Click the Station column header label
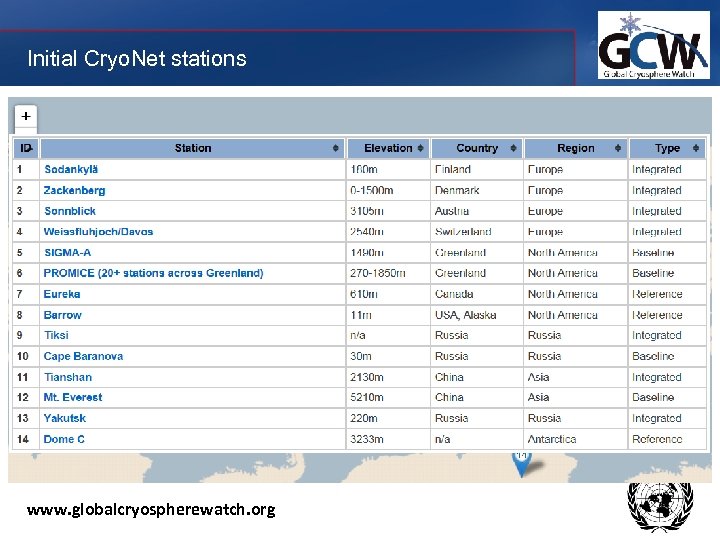This screenshot has height=540, width=720. (x=193, y=148)
